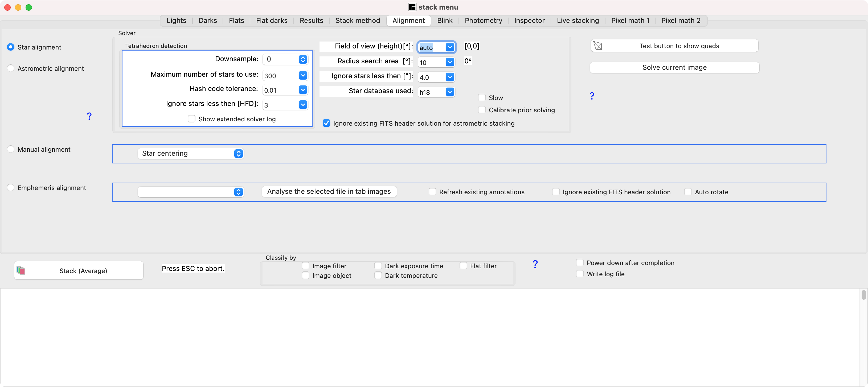Open help question mark under Astrometric alignment

(x=89, y=116)
